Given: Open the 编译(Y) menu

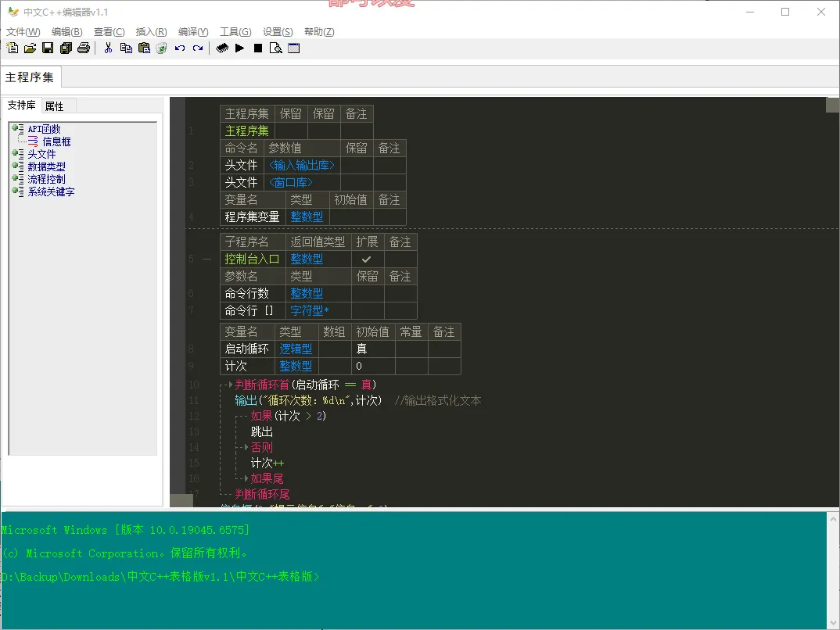Looking at the screenshot, I should point(193,32).
